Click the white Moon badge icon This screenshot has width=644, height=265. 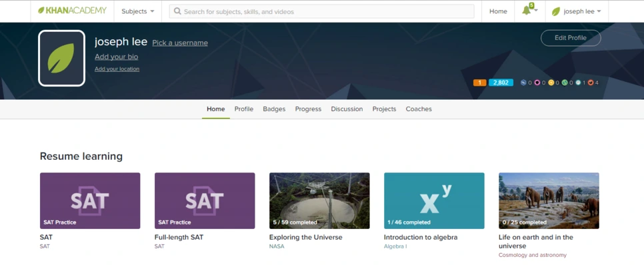click(x=578, y=83)
